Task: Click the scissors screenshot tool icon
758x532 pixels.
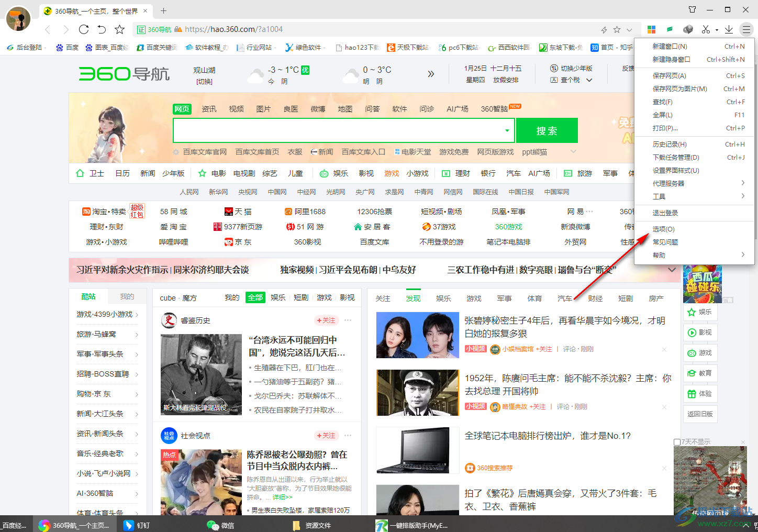Action: click(x=706, y=29)
